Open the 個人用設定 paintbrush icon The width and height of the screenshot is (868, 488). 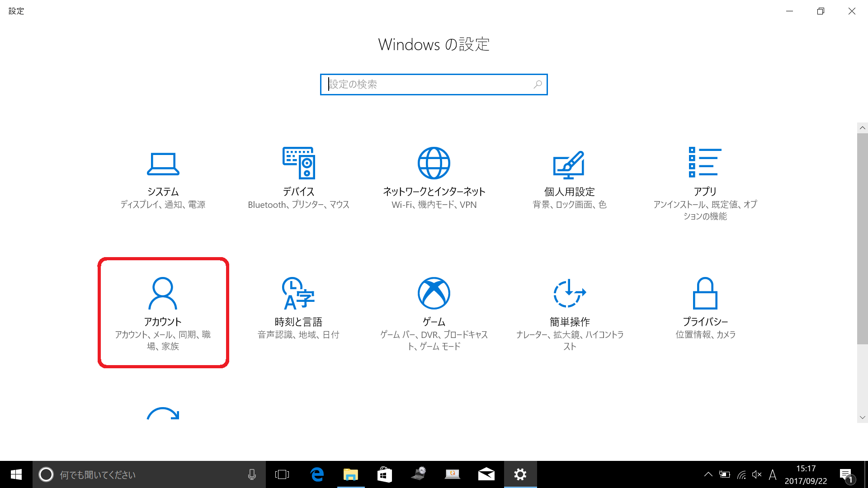click(569, 164)
